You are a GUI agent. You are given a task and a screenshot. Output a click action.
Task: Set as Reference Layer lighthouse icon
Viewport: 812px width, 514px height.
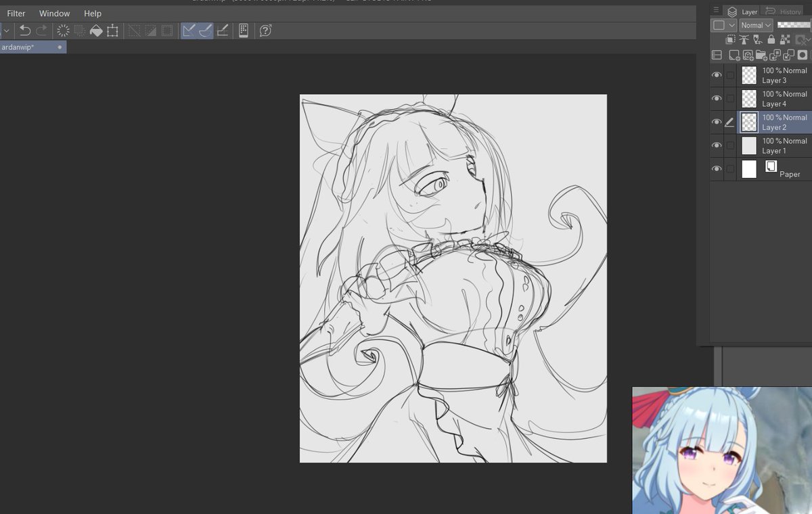[744, 39]
